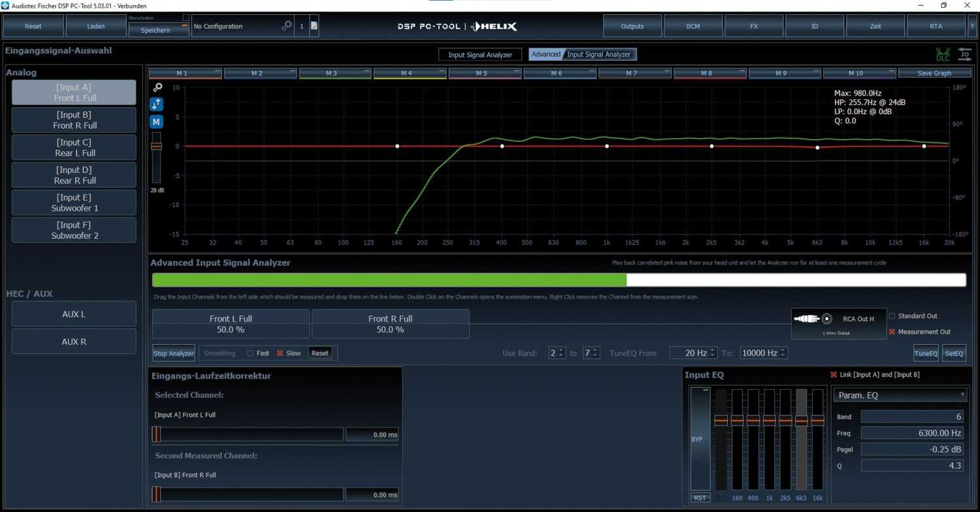Viewport: 980px width, 512px height.
Task: Click the blue up-down arrows graph icon
Action: (157, 104)
